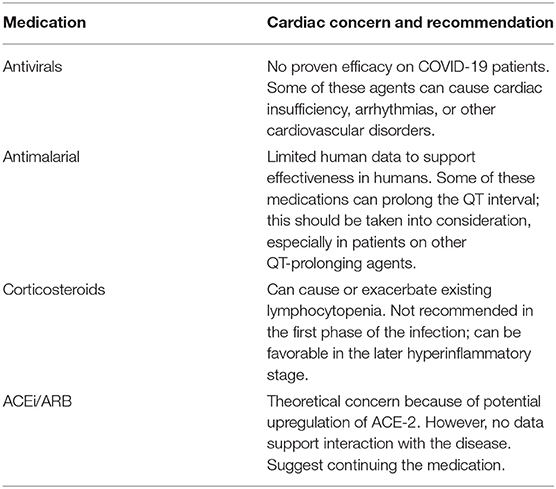Click the line 'Theoretical concern because of potential'

coord(404,401)
